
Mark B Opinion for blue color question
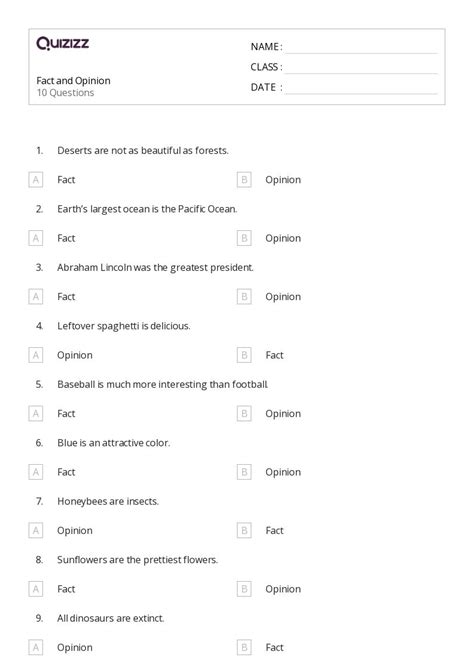click(244, 473)
